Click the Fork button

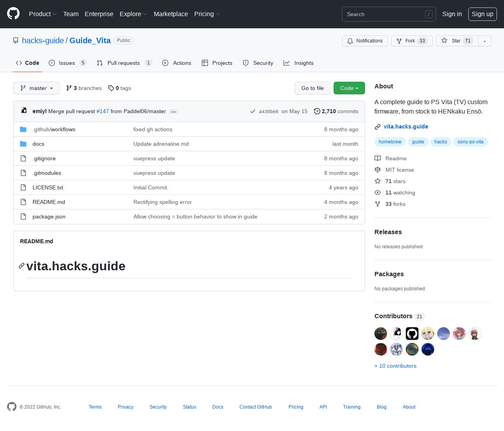[x=412, y=41]
